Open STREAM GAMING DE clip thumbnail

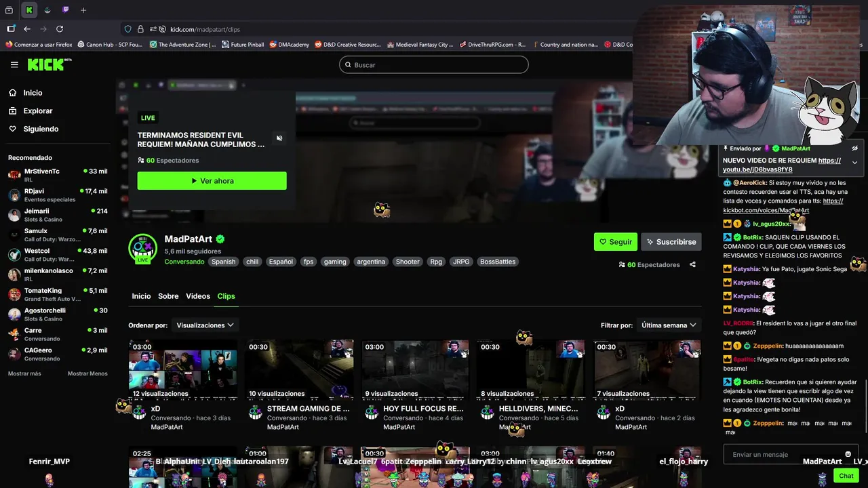point(299,369)
